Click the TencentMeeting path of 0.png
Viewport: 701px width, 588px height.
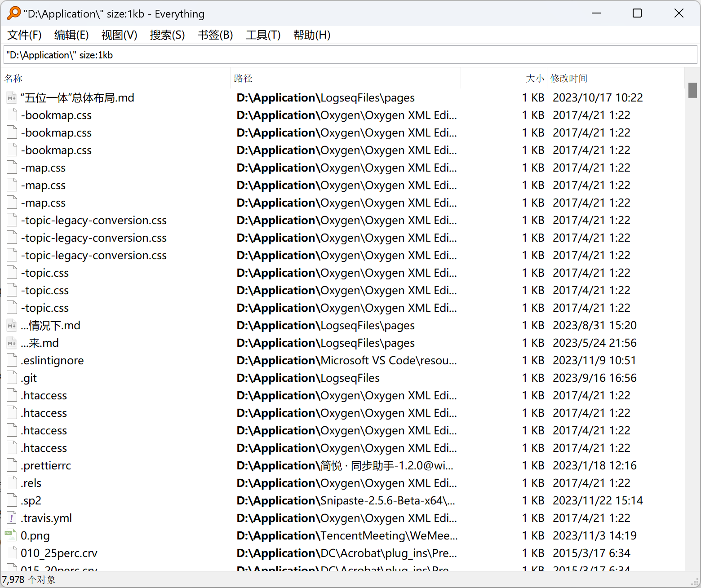pyautogui.click(x=347, y=536)
